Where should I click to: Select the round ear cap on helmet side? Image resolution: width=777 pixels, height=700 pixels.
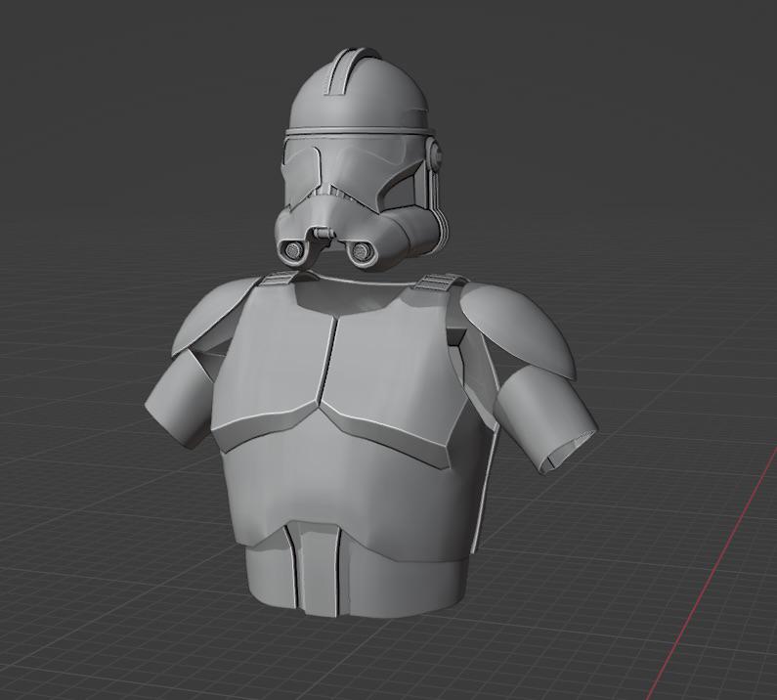click(x=435, y=153)
